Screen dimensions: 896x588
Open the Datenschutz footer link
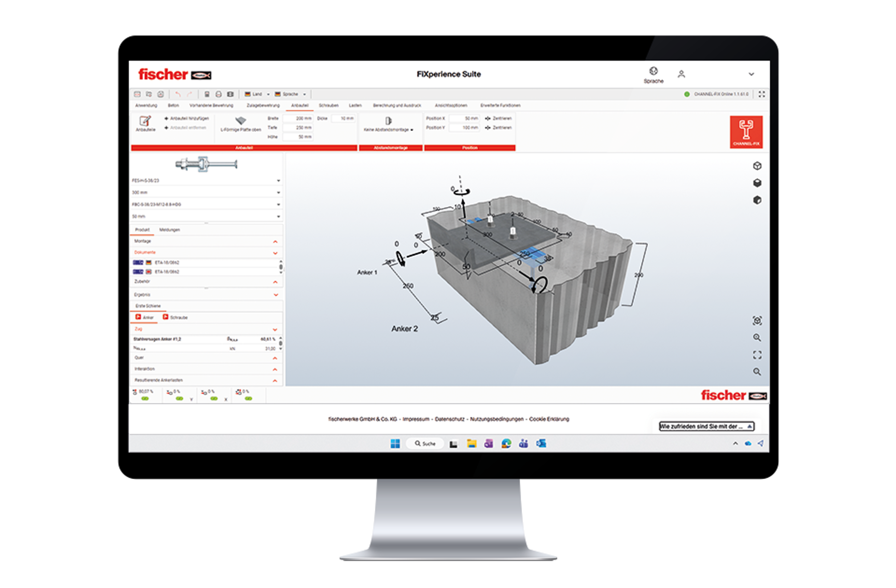(450, 419)
